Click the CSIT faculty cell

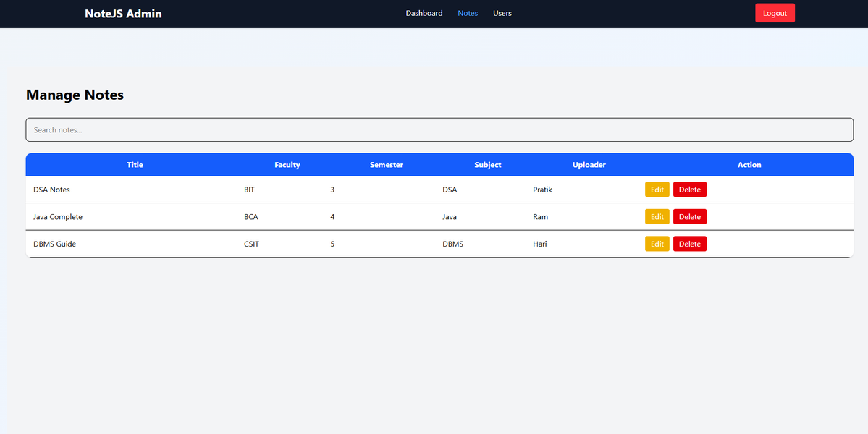point(251,244)
